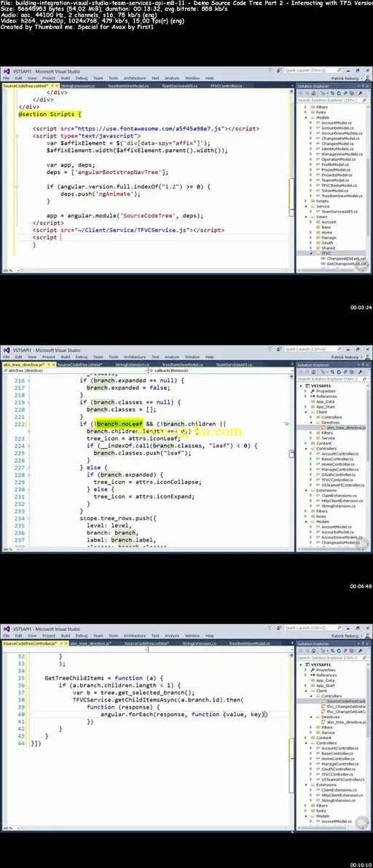Click the cshtml file icon beside ChangesetDetails in 00:03:24 frame
Viewport: 373px width, 868px height.
click(x=323, y=258)
